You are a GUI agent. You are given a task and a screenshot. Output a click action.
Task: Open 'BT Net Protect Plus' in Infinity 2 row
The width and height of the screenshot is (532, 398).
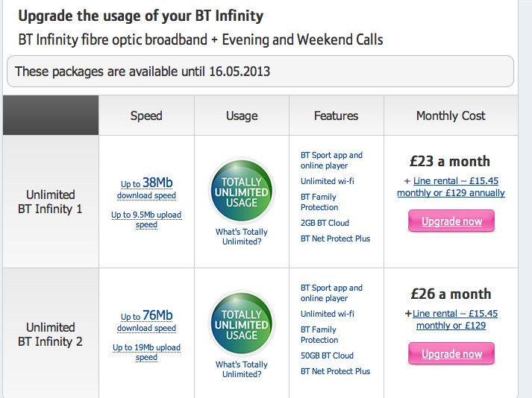point(335,371)
